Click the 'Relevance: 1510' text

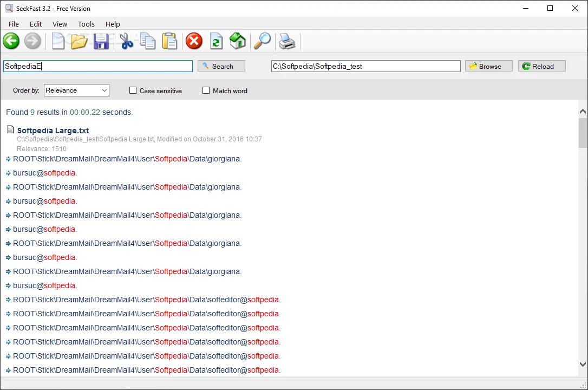tap(42, 149)
